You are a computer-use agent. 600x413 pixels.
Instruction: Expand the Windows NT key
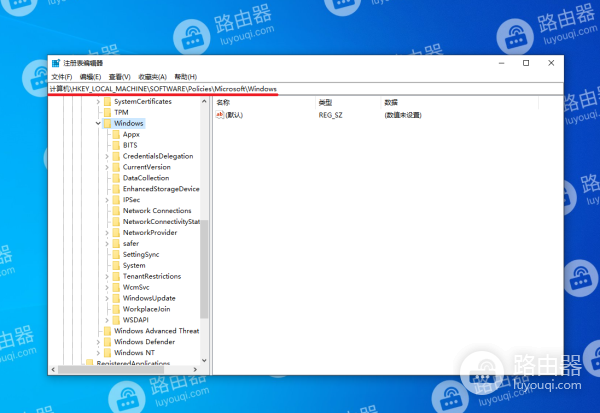coord(98,353)
